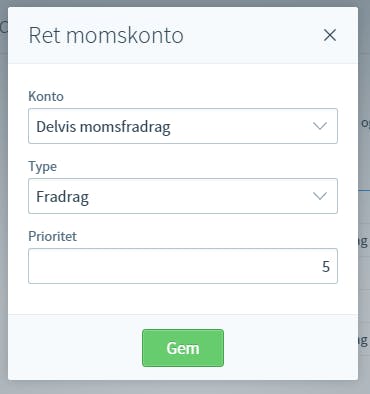Click the X icon in dialog header
The image size is (370, 394).
tap(330, 35)
